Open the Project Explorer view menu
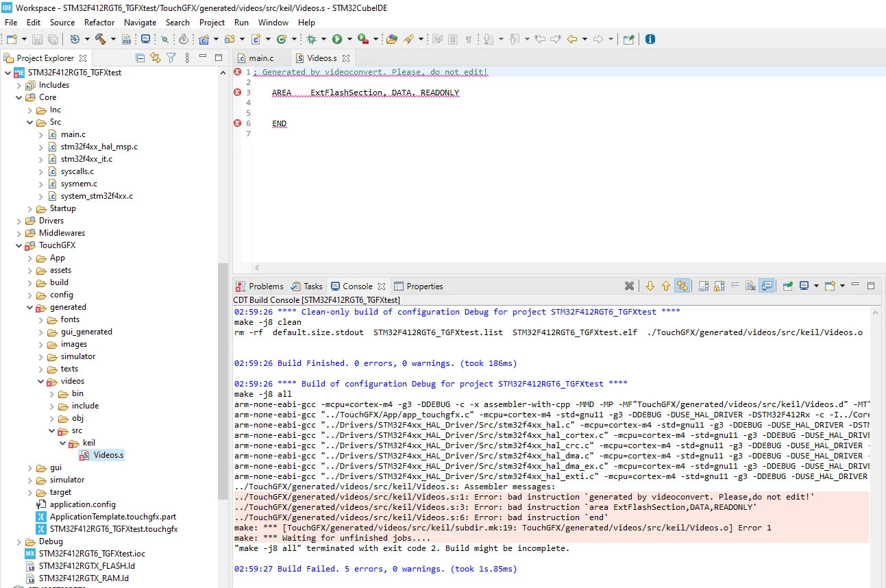Viewport: 886px width, 588px height. (x=186, y=58)
